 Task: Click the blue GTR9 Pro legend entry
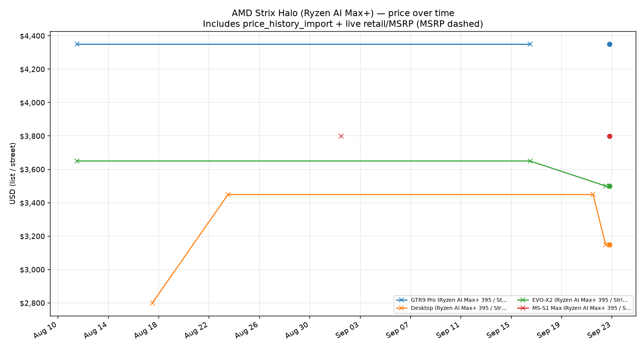coord(452,300)
